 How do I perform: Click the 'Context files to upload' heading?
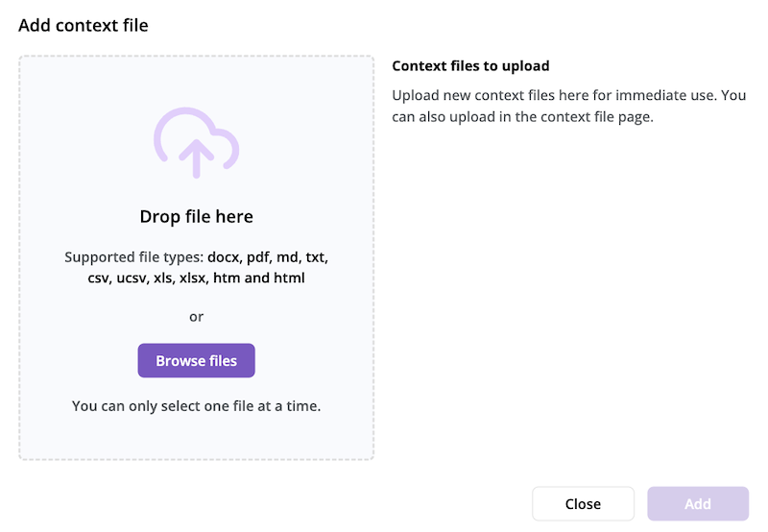pyautogui.click(x=470, y=65)
